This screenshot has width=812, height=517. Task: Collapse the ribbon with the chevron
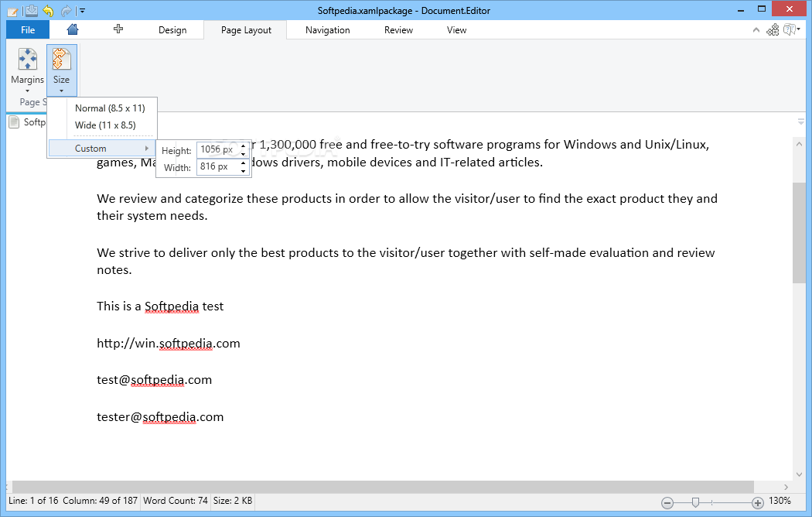[756, 30]
